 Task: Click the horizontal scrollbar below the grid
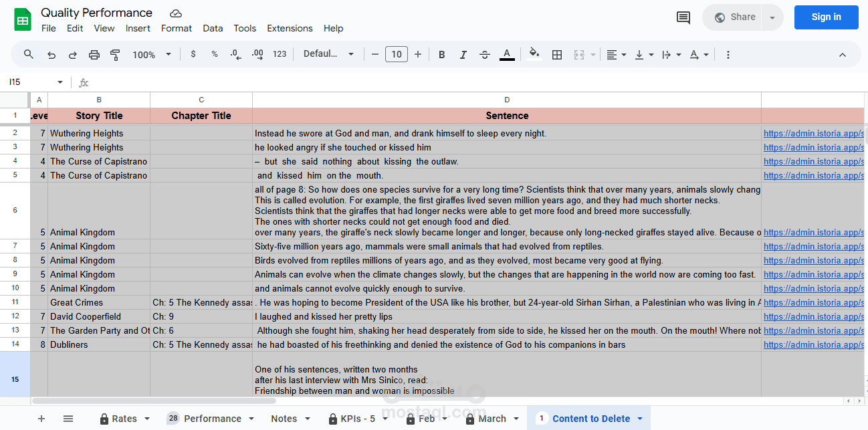pos(154,401)
